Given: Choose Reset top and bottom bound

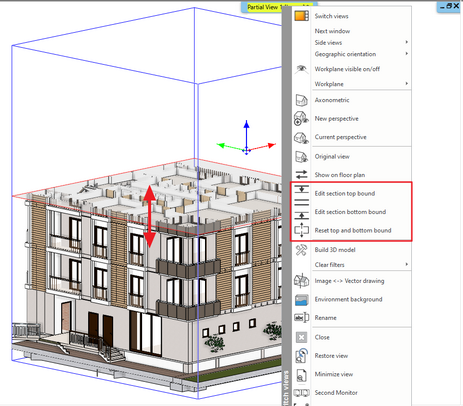Looking at the screenshot, I should pos(353,230).
